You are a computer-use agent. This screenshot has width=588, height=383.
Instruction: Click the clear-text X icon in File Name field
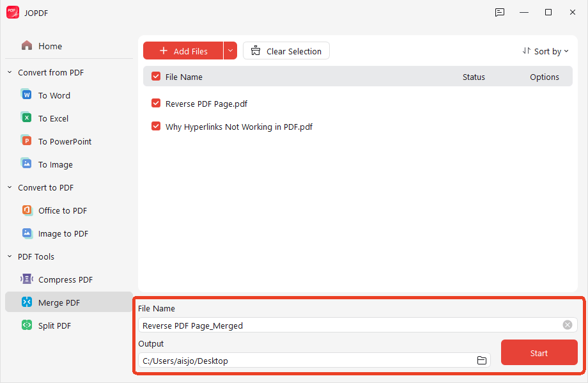coord(568,325)
